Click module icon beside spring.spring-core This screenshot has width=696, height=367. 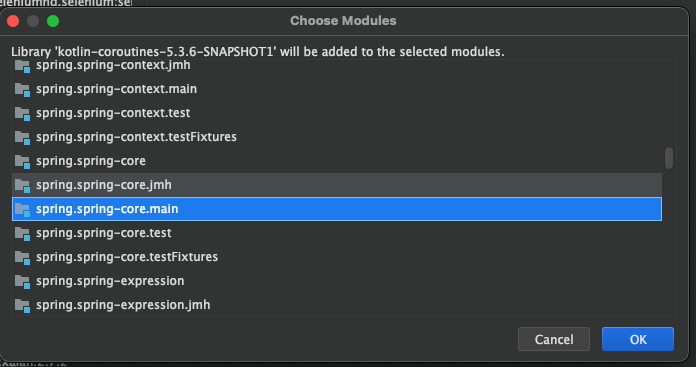click(x=22, y=161)
